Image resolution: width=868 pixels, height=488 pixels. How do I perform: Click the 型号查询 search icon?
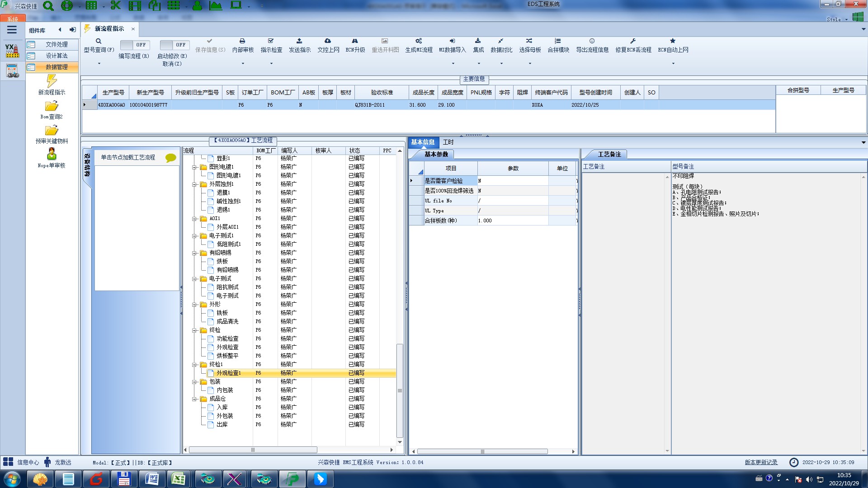pyautogui.click(x=99, y=41)
